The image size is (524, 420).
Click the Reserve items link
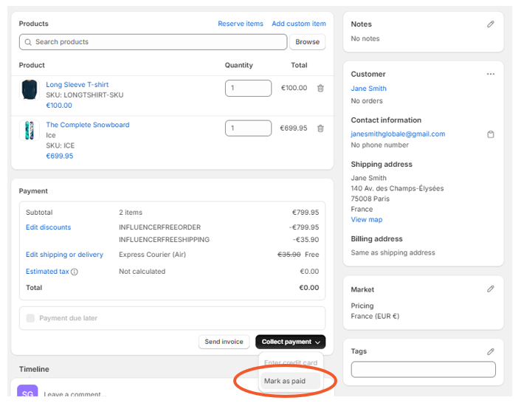point(240,24)
